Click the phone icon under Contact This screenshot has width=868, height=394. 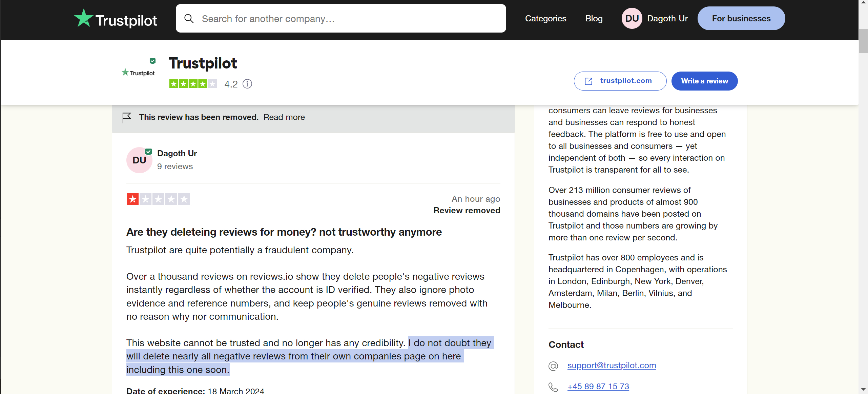pyautogui.click(x=553, y=387)
